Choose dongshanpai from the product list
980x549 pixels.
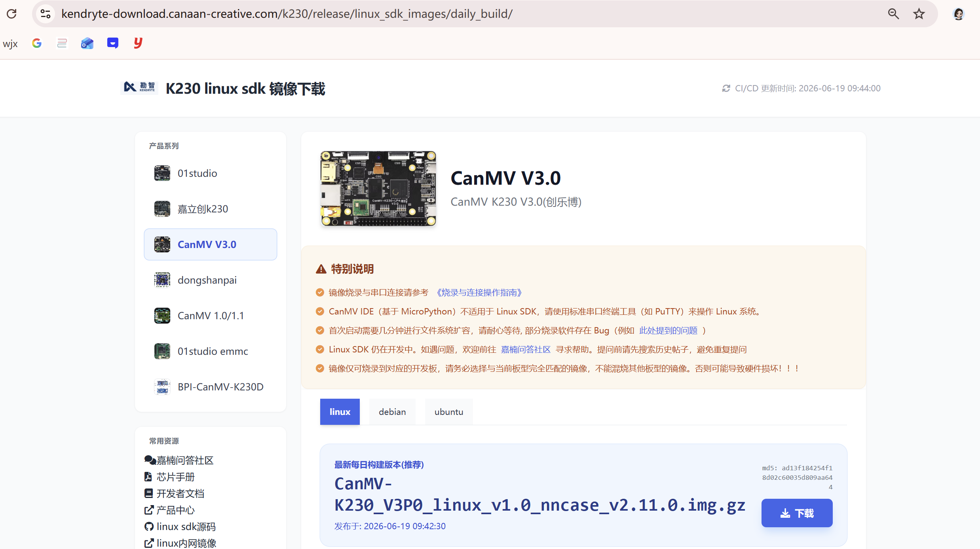(210, 280)
